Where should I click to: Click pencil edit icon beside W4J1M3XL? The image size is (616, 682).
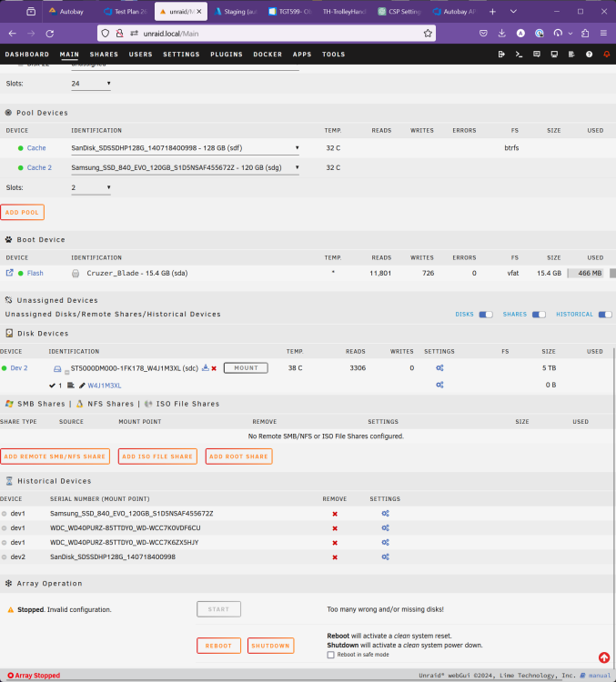[x=82, y=386]
